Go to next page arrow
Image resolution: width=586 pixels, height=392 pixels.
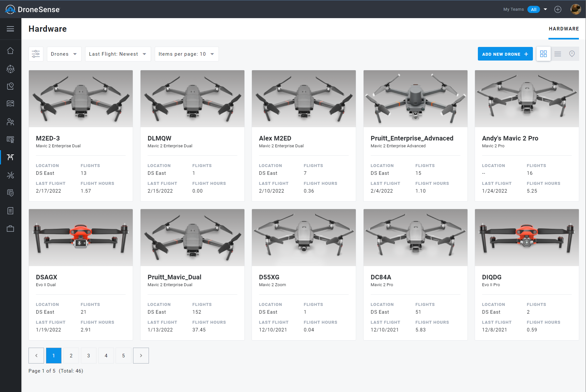141,355
